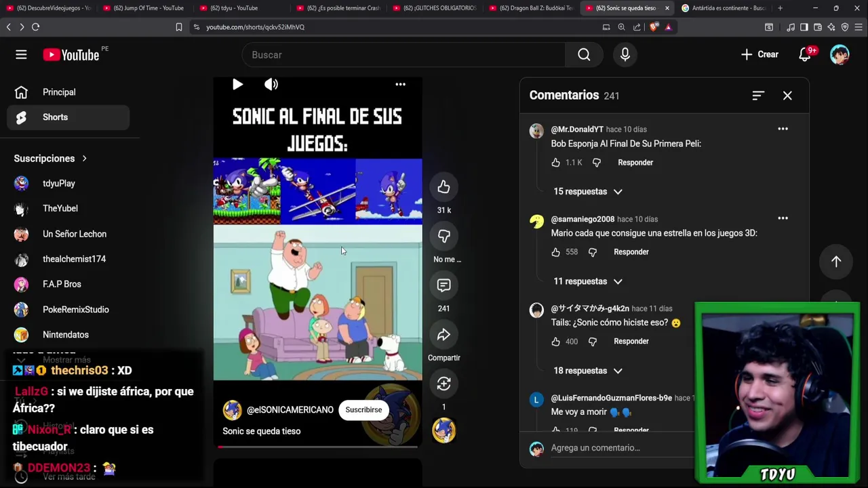The width and height of the screenshot is (868, 488).
Task: Switch to Antártida es continente tab
Action: tap(723, 8)
